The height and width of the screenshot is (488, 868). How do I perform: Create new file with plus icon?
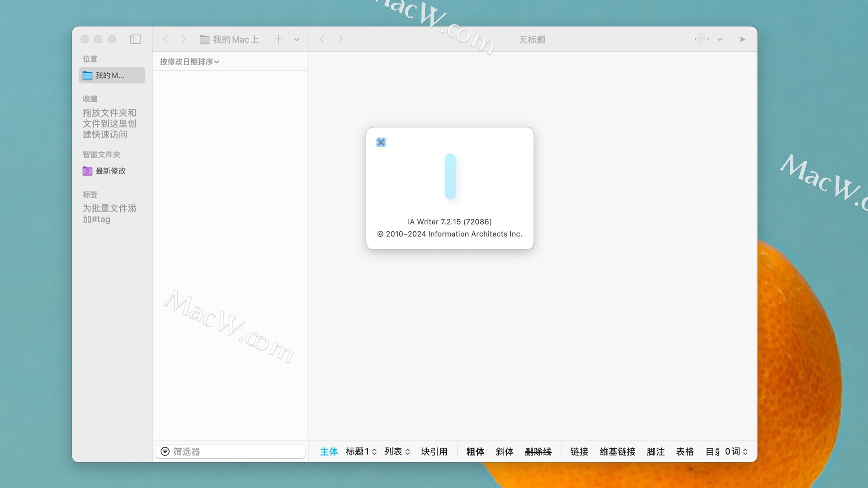click(278, 39)
